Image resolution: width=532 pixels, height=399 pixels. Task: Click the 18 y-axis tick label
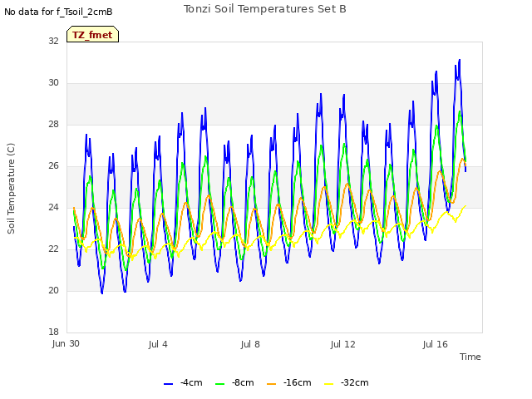[53, 332]
